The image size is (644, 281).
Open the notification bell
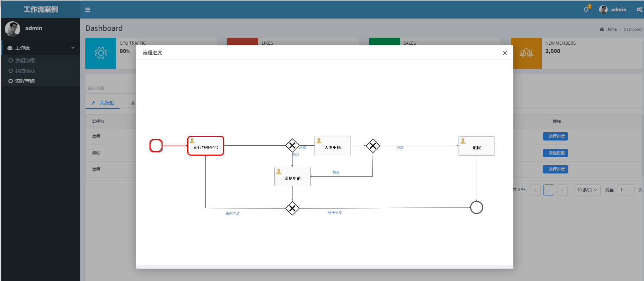[586, 9]
